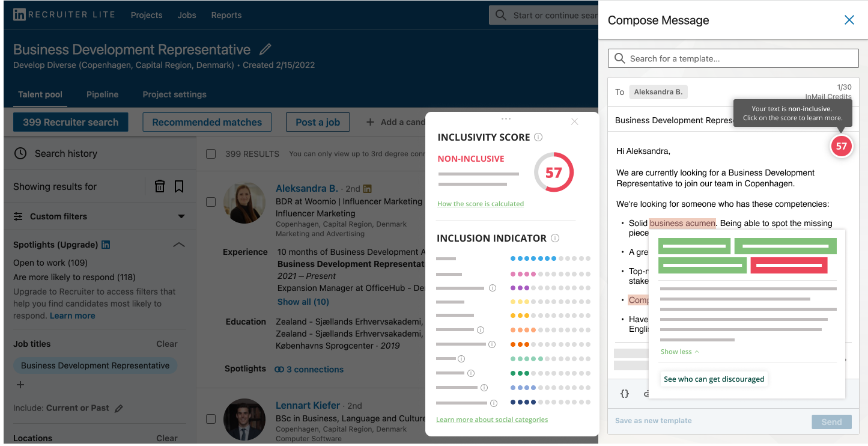Click the 399 Recruiter search button
Screen dimensions: 868x446
tap(71, 122)
